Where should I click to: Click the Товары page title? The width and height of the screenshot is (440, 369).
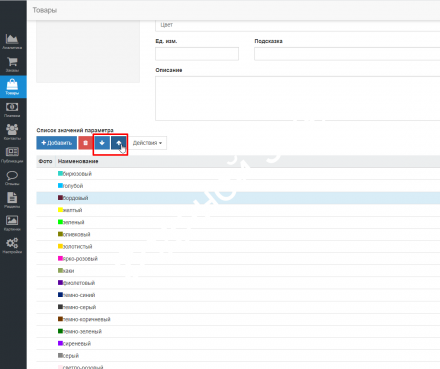point(45,10)
